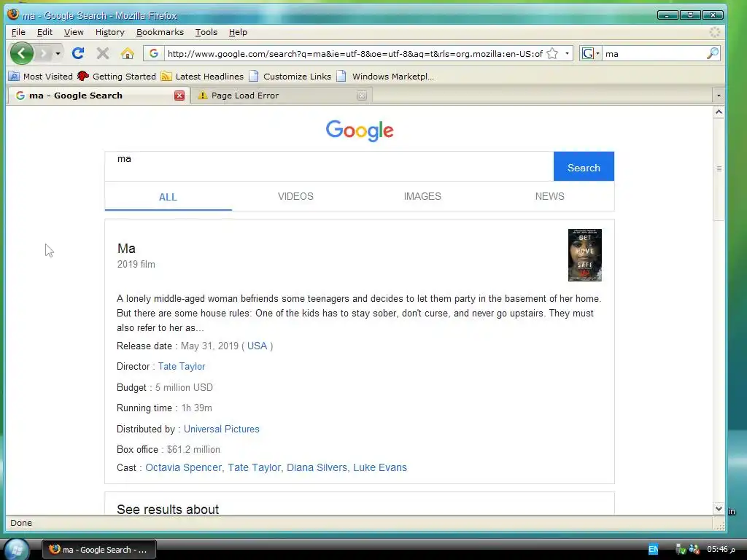
Task: Click the Done status bar text
Action: [x=21, y=523]
